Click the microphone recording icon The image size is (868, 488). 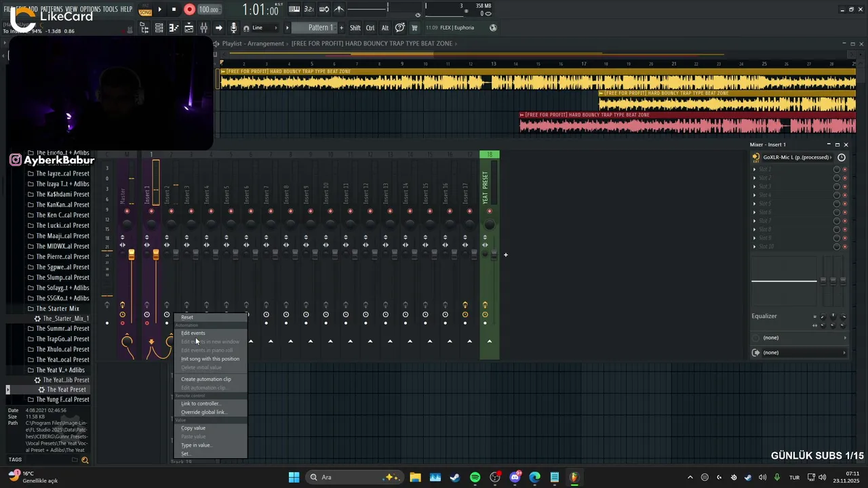234,28
